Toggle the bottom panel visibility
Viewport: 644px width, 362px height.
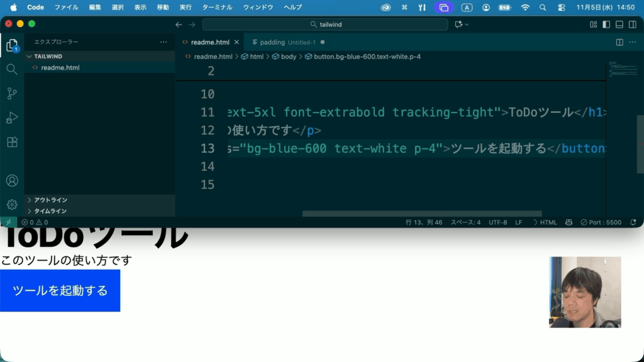pos(619,25)
